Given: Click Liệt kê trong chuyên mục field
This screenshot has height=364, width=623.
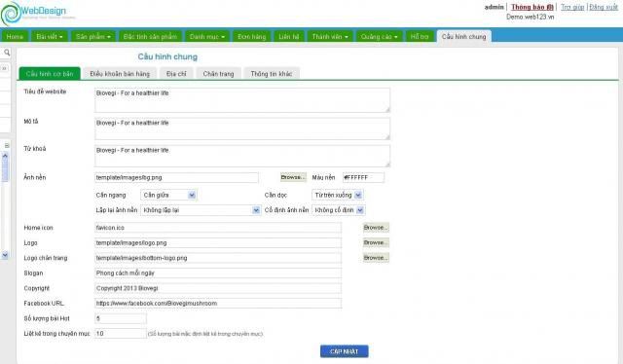Looking at the screenshot, I should coord(121,334).
